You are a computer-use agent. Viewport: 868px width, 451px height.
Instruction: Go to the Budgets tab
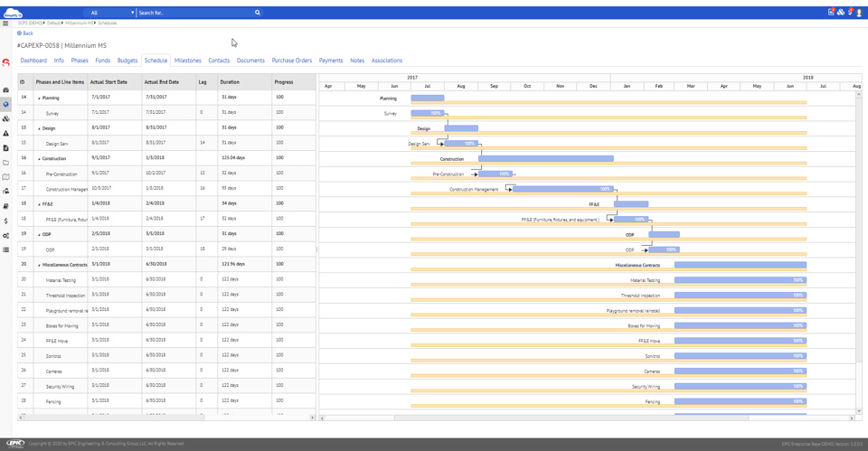(127, 61)
